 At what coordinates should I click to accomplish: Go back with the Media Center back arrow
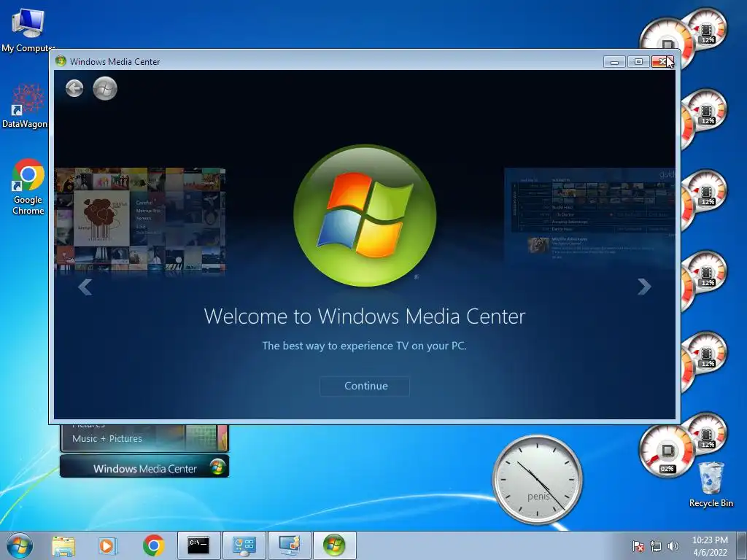[x=74, y=88]
